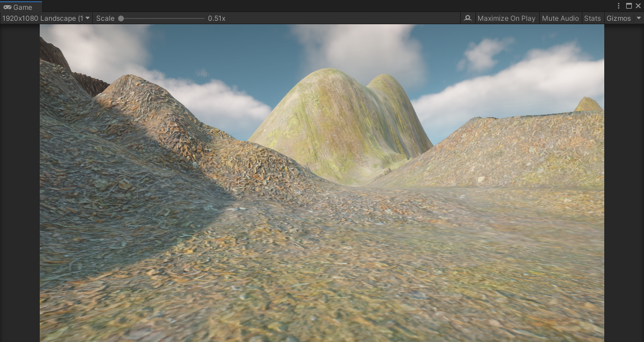
Task: Select the magnifier zoom icon in the toolbar
Action: tap(468, 18)
